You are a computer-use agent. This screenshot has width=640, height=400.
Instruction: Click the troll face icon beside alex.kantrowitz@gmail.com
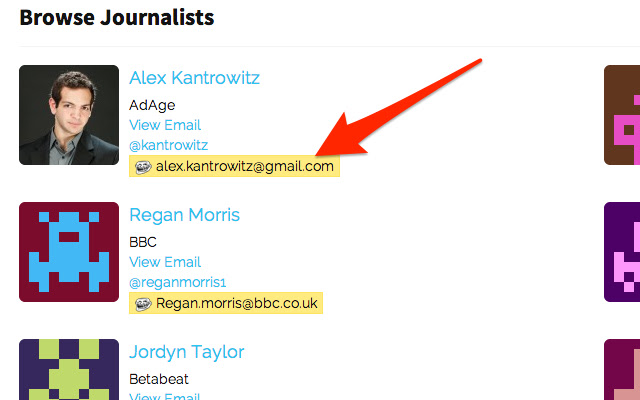click(143, 167)
